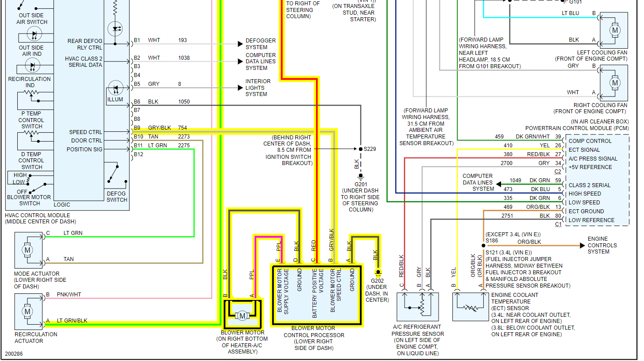Select the 'BLOWER MOTOR CONTROL PROCESSOR' label

[313, 332]
